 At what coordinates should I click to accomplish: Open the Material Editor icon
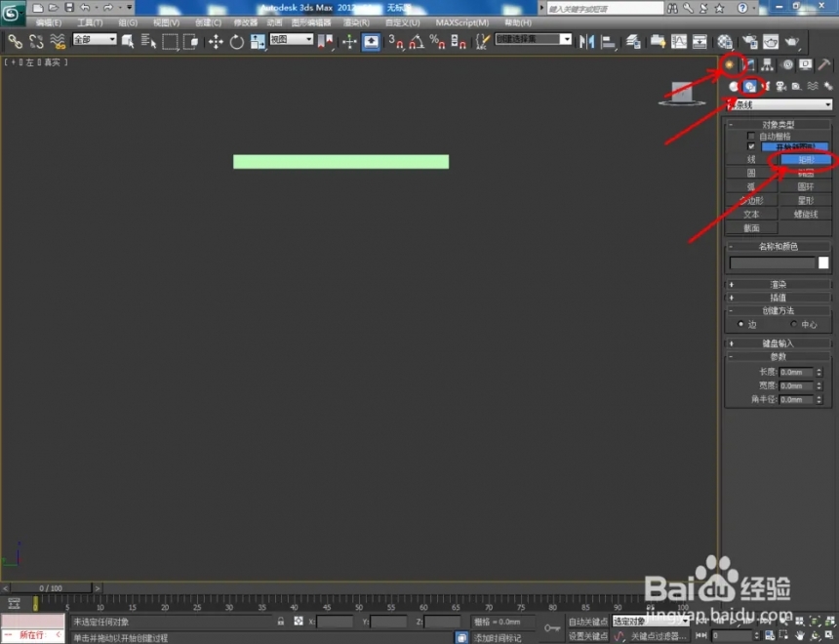725,42
